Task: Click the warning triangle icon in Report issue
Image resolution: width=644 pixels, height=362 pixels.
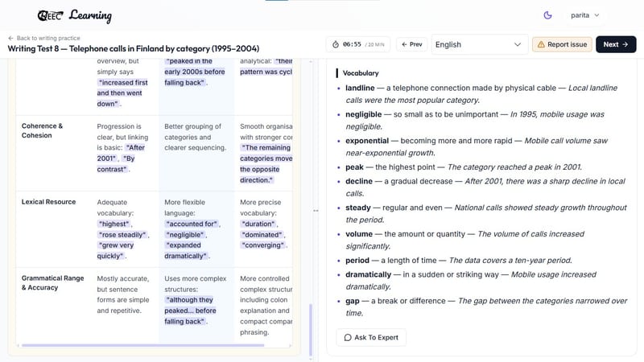Action: click(541, 44)
